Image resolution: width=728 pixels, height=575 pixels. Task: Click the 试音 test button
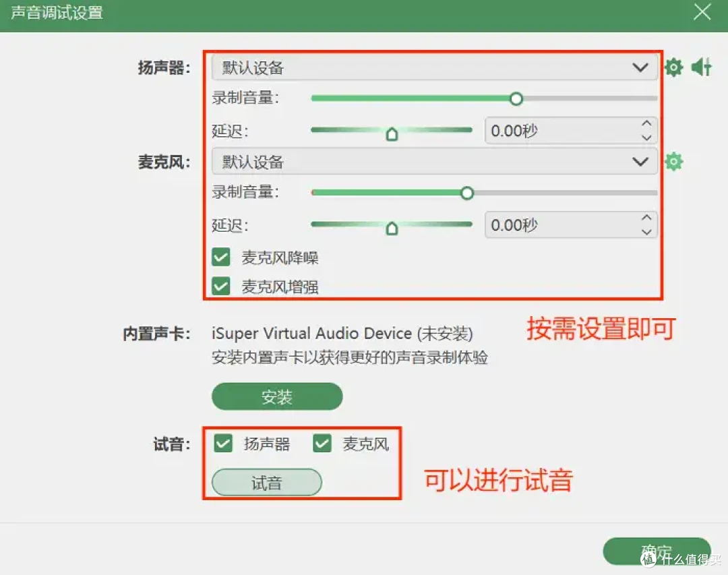pyautogui.click(x=267, y=483)
